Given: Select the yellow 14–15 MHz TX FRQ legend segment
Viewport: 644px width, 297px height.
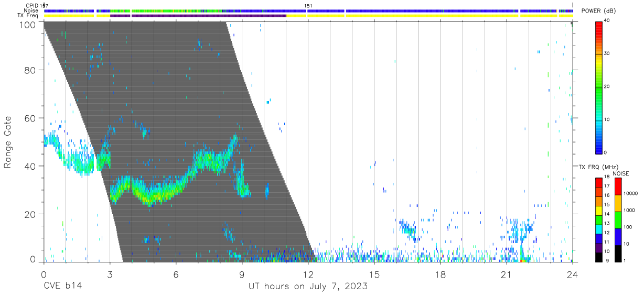Looking at the screenshot, I should pos(599,210).
